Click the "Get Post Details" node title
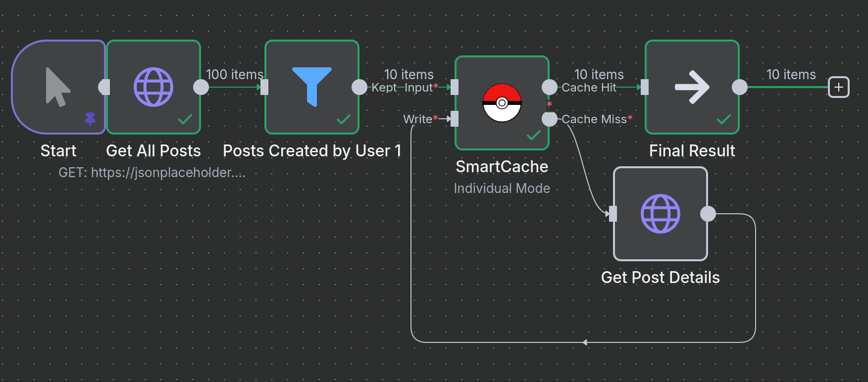Image resolution: width=868 pixels, height=382 pixels. click(661, 278)
